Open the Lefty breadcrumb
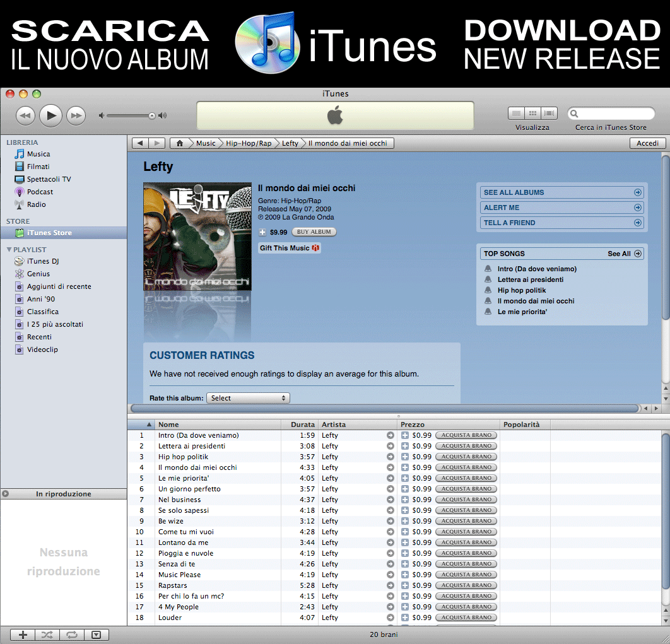670x644 pixels. pyautogui.click(x=290, y=143)
